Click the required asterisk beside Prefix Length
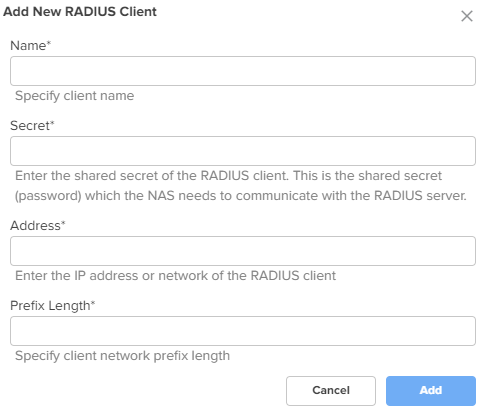Image resolution: width=480 pixels, height=410 pixels. (x=93, y=303)
